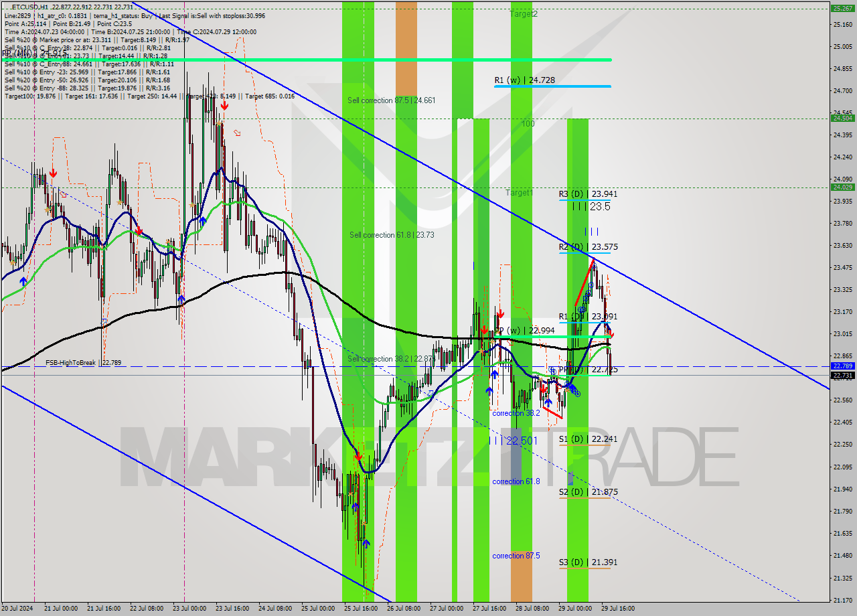
Task: Click the '29 Jul 16:00' time axis label
Action: [x=618, y=609]
